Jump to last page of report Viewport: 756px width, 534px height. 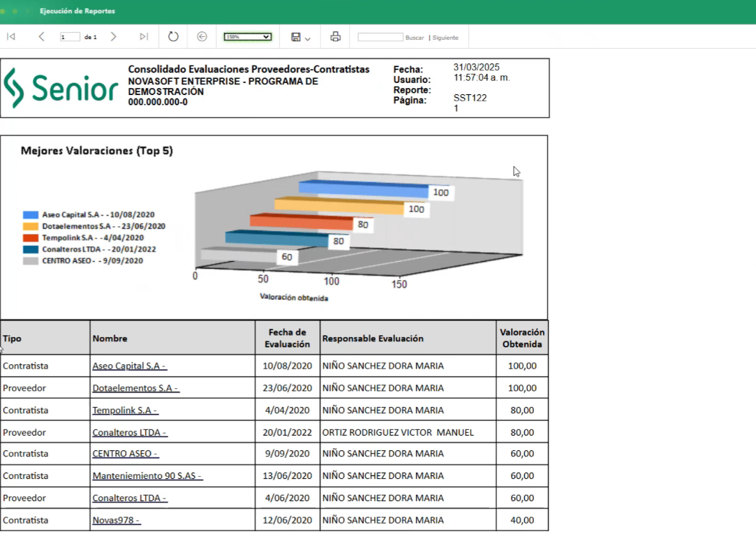[144, 37]
